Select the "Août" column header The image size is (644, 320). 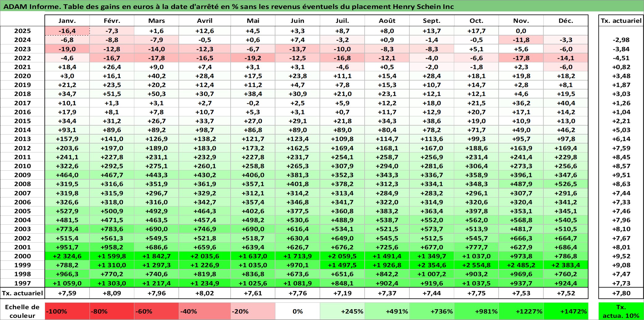(x=387, y=21)
